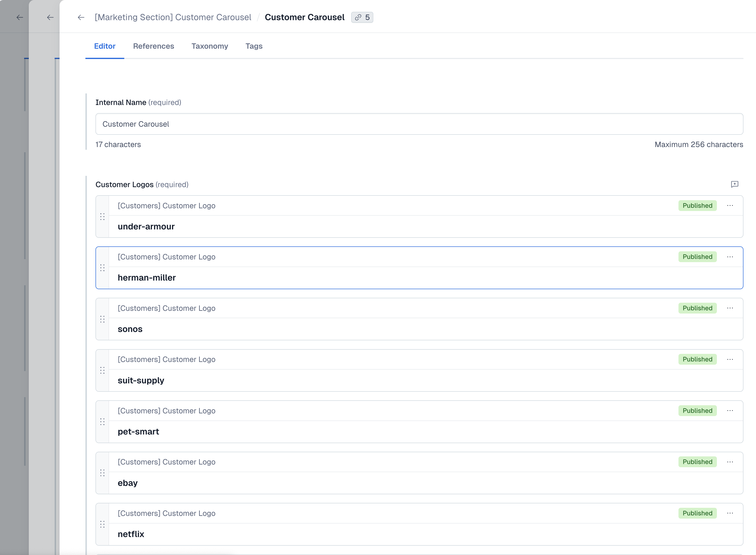Open the actions menu for pet-smart
Screen dimensions: 756x555
pyautogui.click(x=730, y=411)
